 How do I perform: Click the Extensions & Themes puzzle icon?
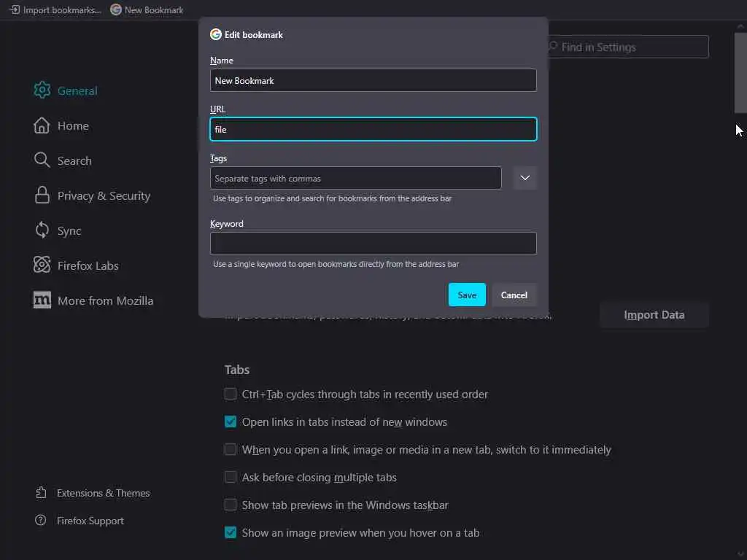click(41, 493)
